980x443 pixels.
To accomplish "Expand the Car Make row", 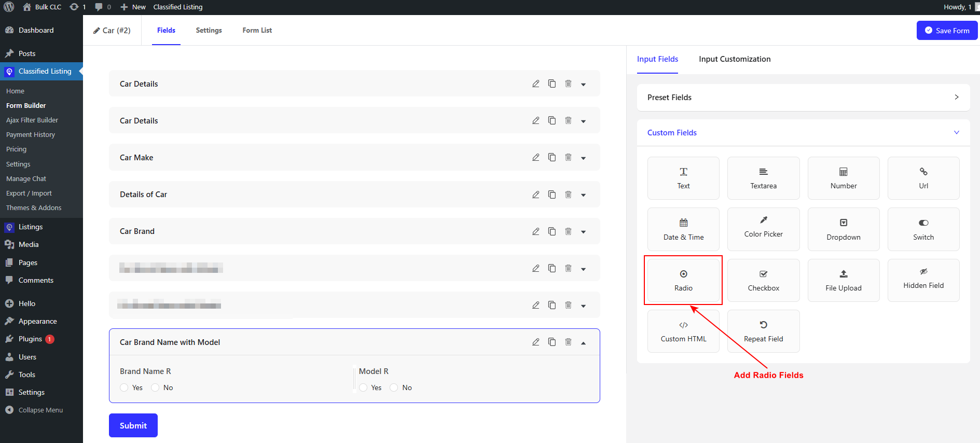I will coord(583,158).
